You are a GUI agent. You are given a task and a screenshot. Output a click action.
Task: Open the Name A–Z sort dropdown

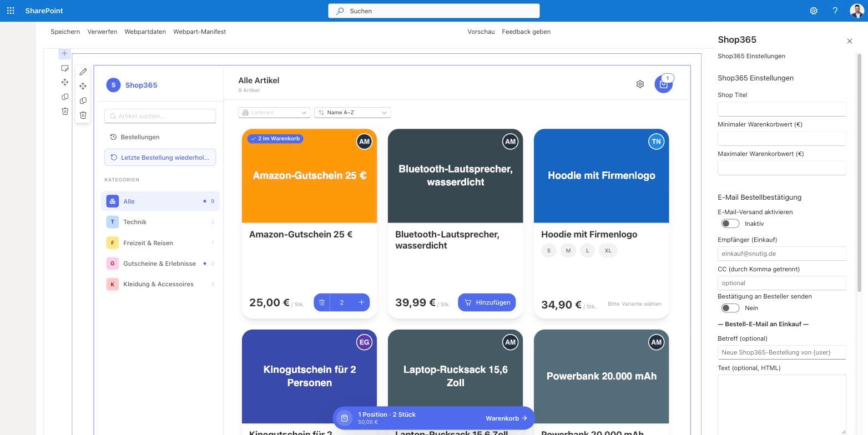click(352, 113)
